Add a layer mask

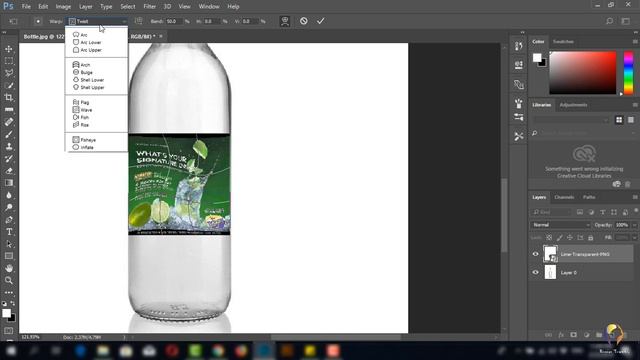tap(573, 335)
